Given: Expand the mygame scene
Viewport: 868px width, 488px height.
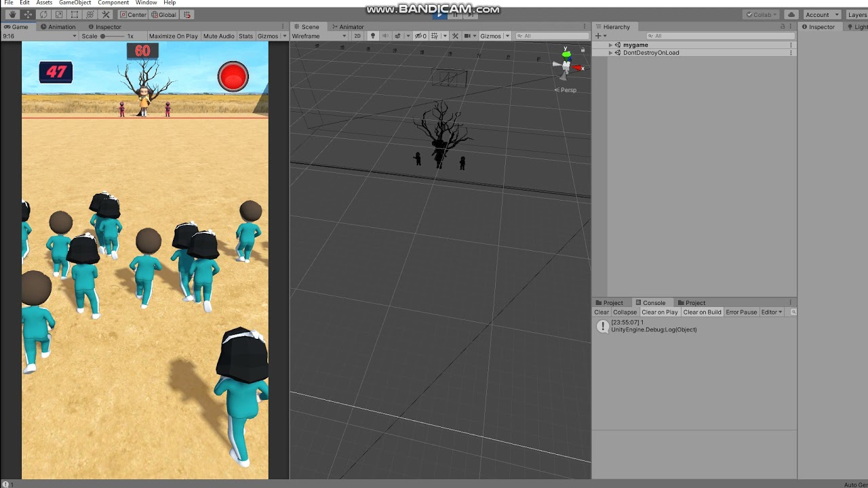Looking at the screenshot, I should pos(610,45).
